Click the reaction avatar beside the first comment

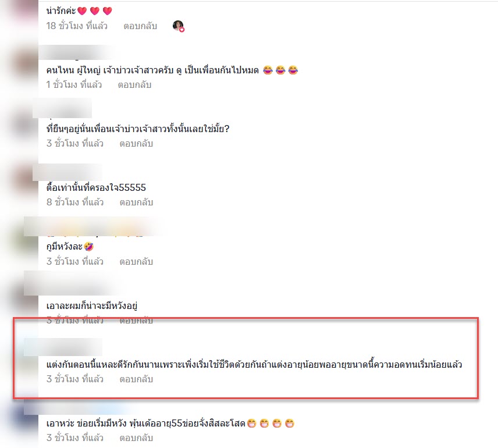point(179,26)
